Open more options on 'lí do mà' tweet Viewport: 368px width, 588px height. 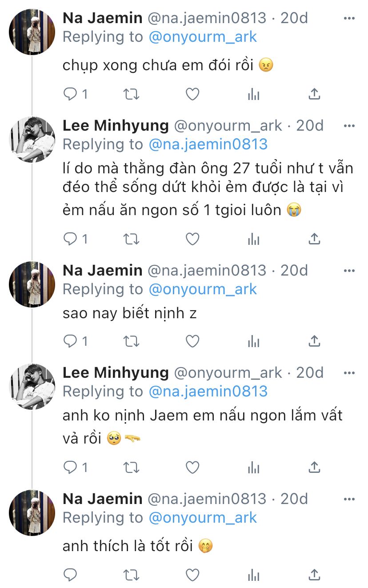click(350, 126)
